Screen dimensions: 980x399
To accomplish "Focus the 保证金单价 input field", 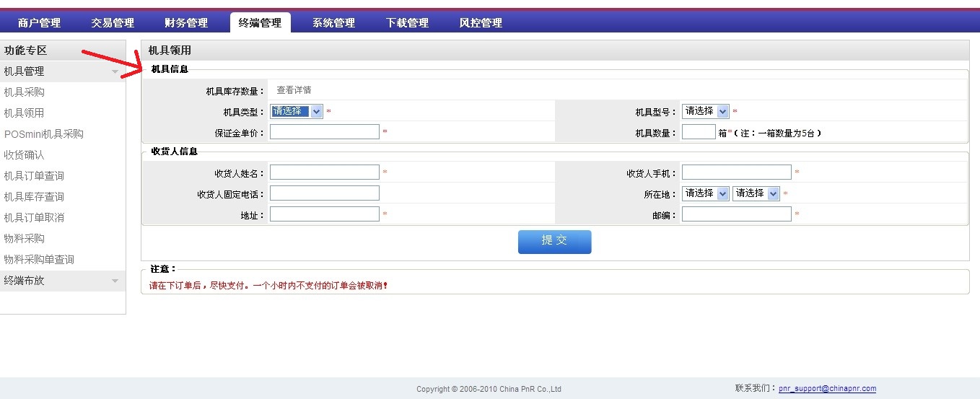I will click(324, 132).
